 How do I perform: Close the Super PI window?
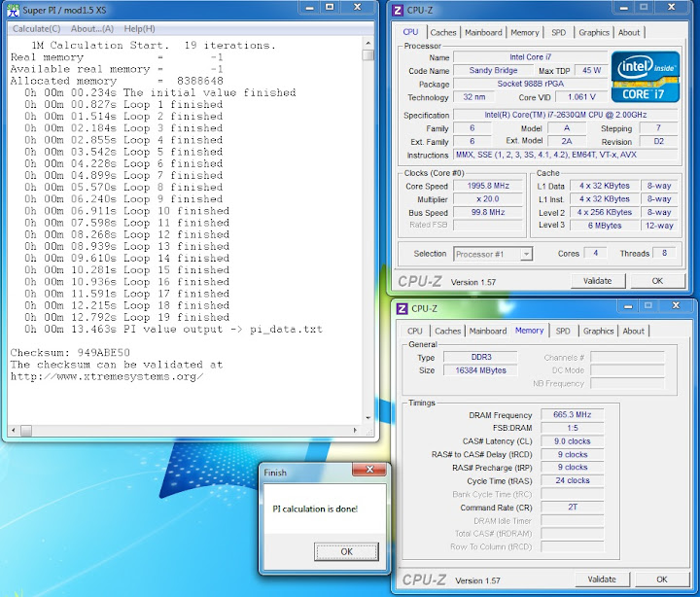point(357,7)
